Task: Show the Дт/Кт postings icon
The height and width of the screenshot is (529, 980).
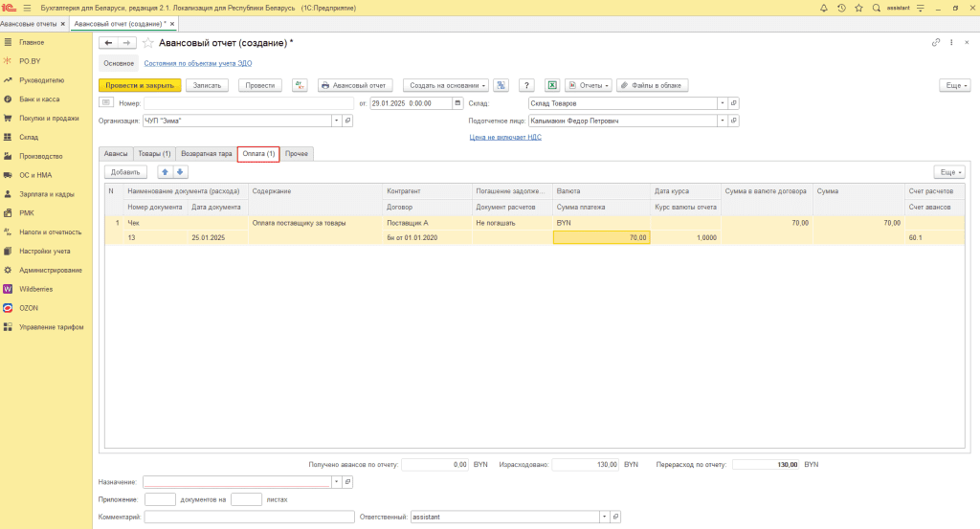Action: pyautogui.click(x=300, y=85)
